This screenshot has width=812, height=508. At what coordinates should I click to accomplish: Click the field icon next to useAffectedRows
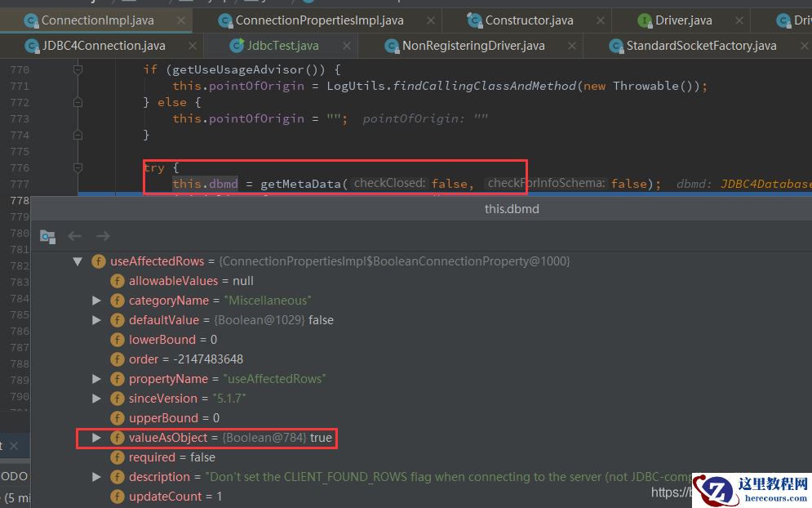coord(98,261)
